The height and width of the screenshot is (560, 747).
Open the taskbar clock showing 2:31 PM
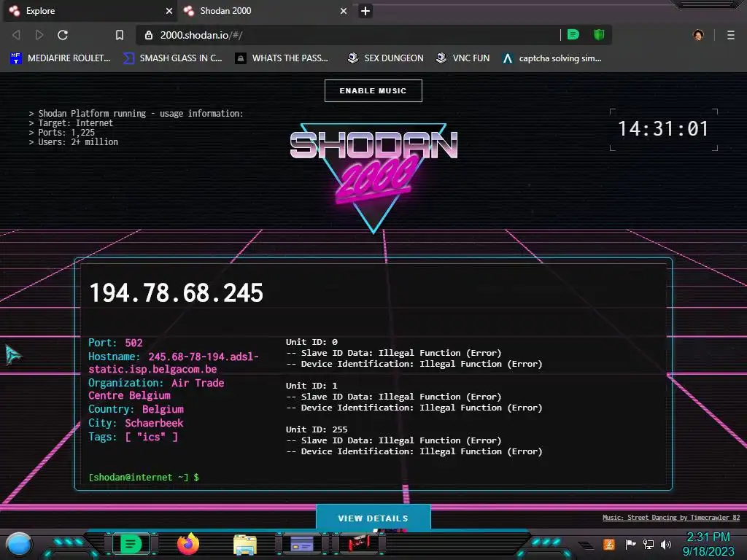click(x=708, y=544)
